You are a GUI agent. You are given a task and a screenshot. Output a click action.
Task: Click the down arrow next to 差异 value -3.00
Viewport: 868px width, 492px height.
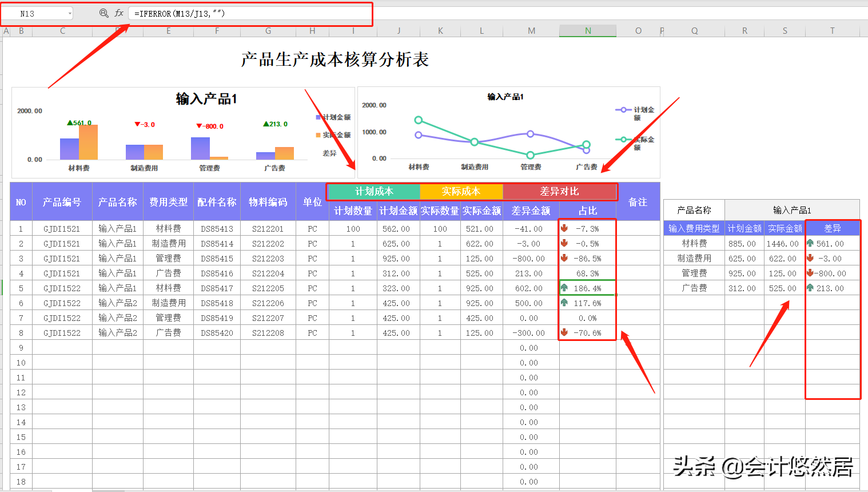[810, 258]
